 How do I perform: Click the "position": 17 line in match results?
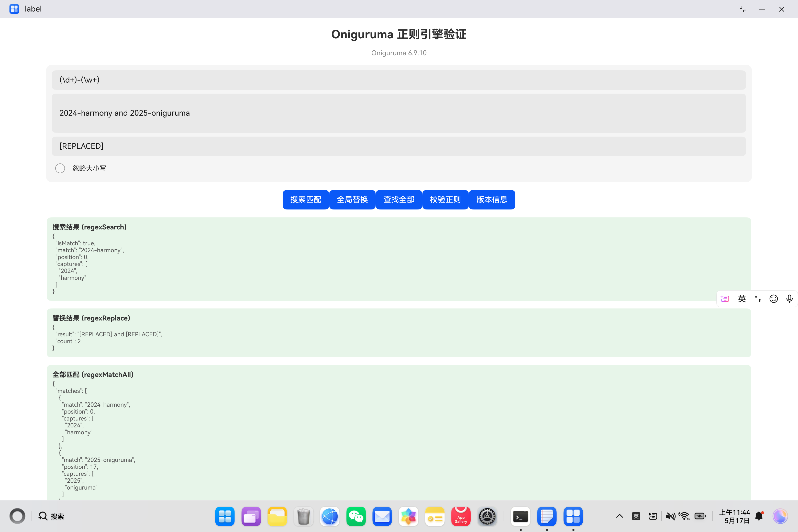point(80,467)
